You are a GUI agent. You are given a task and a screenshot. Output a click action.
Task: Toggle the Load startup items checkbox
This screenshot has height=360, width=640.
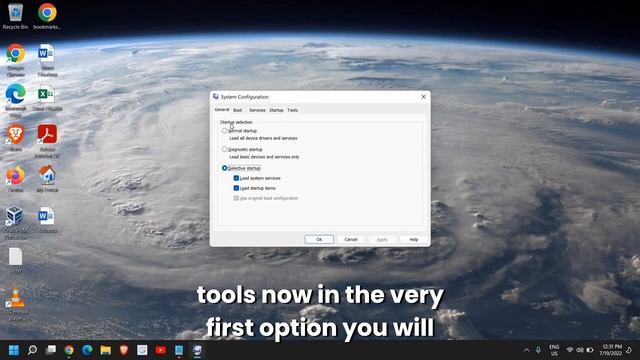236,188
